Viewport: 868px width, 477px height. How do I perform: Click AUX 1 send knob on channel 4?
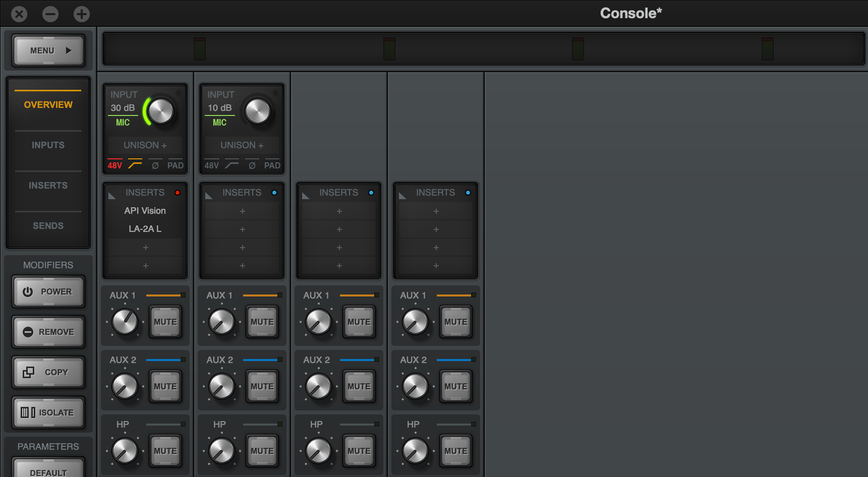click(x=415, y=322)
